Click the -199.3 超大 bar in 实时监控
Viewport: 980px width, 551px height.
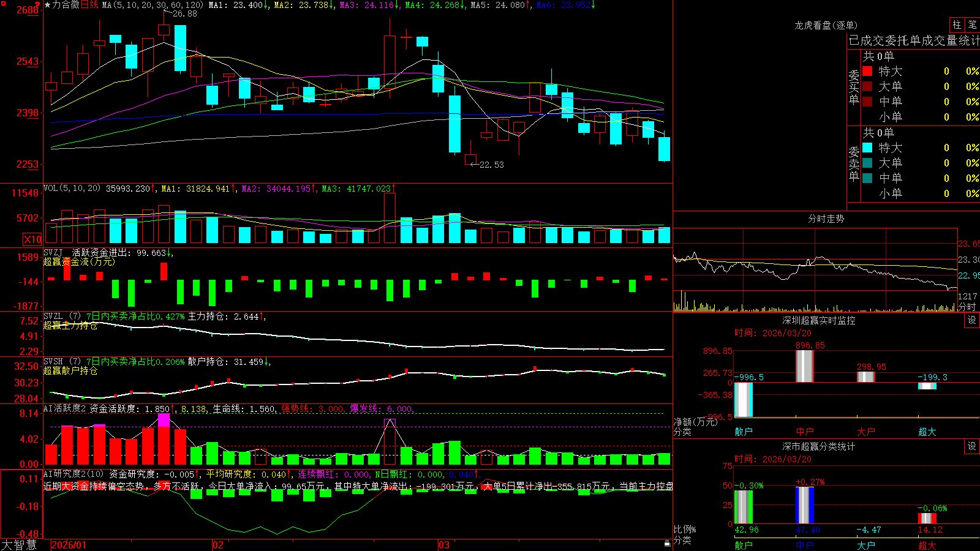click(x=927, y=386)
